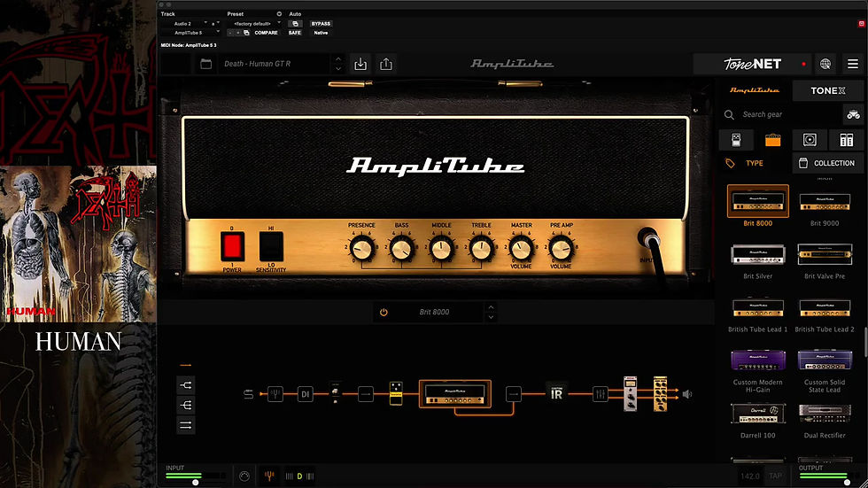This screenshot has width=868, height=488.
Task: Click the mixer block in signal chain
Action: [x=601, y=394]
